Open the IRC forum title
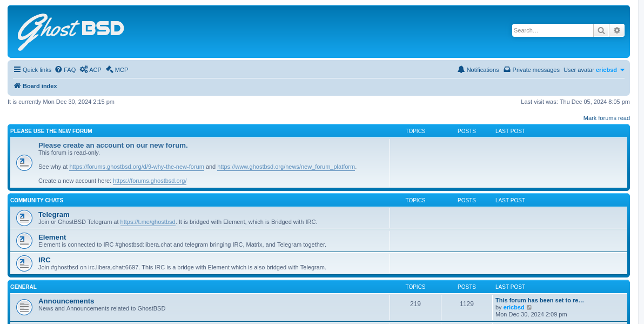 coord(44,260)
